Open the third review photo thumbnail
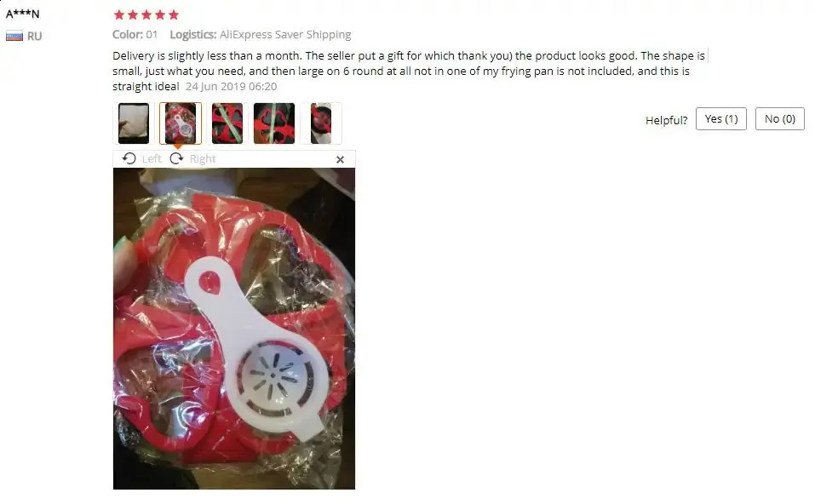815x504 pixels. click(227, 123)
